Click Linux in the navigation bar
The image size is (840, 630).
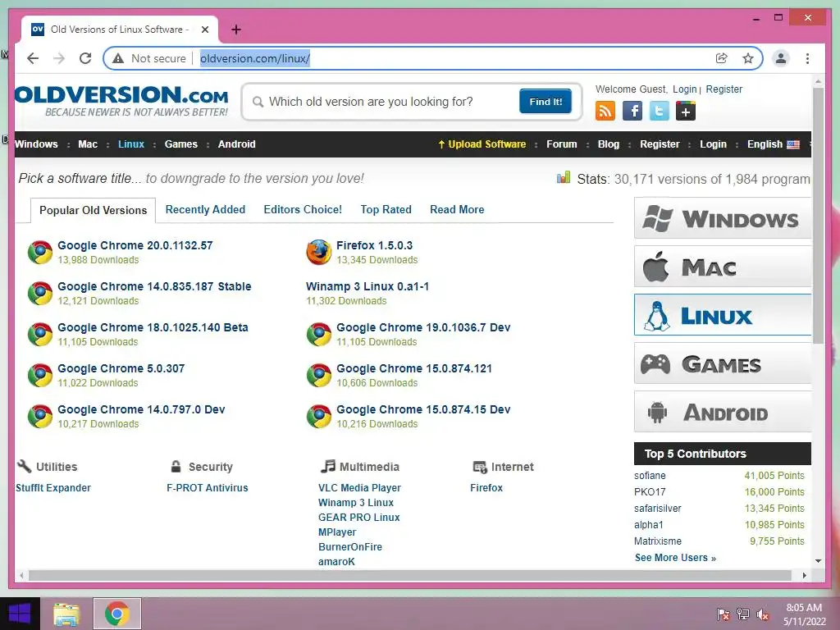(x=131, y=144)
